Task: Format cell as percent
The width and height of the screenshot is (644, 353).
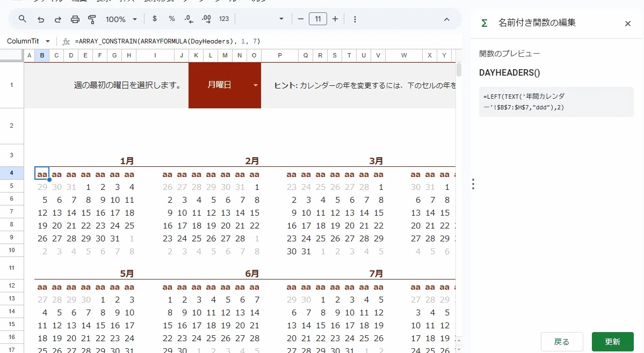Action: (172, 19)
